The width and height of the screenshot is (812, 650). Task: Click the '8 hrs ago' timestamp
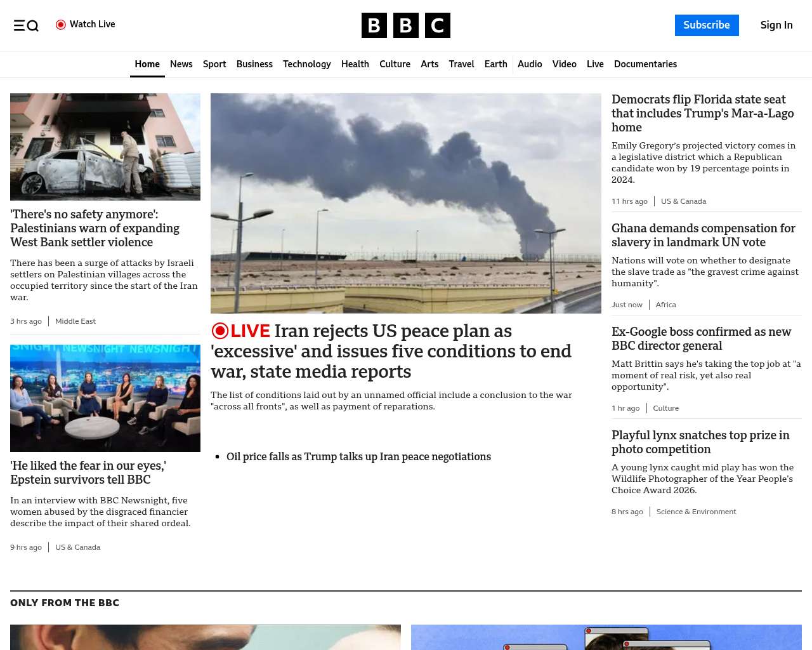click(x=627, y=512)
